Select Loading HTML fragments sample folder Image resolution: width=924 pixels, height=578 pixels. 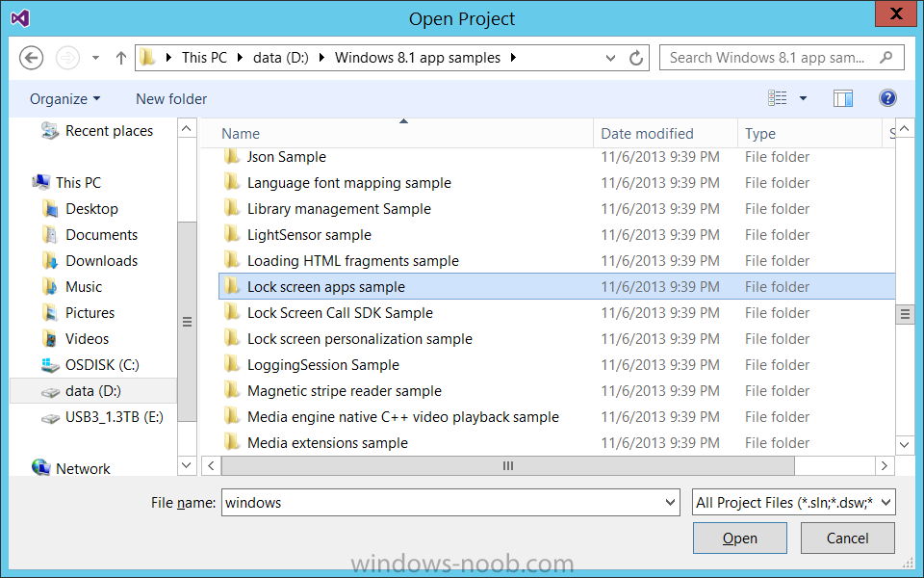click(x=352, y=261)
